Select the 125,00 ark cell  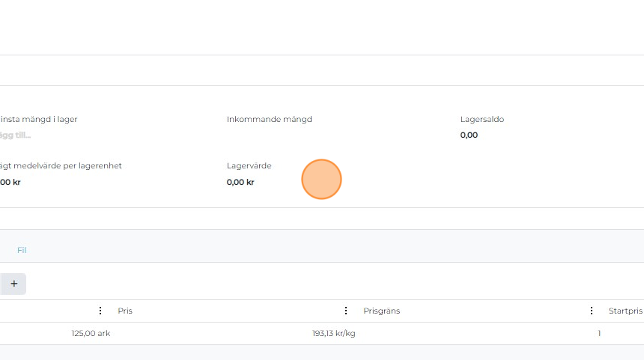click(91, 333)
